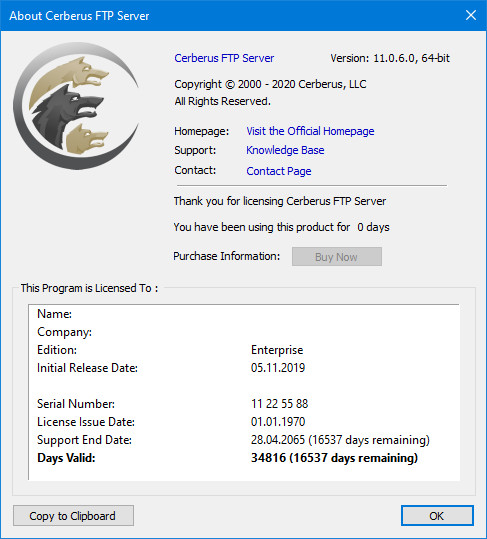Close the About Cerberus FTP Server dialog

pos(471,15)
